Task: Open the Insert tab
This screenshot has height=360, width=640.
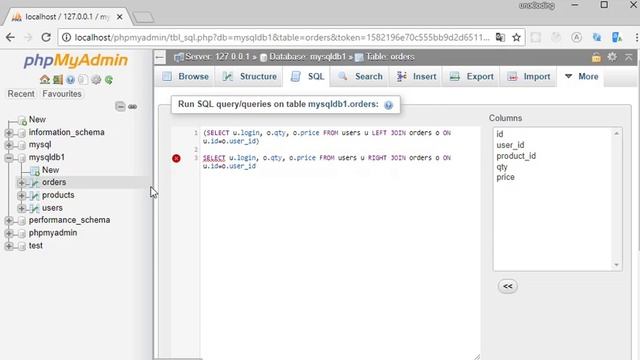Action: (416, 77)
